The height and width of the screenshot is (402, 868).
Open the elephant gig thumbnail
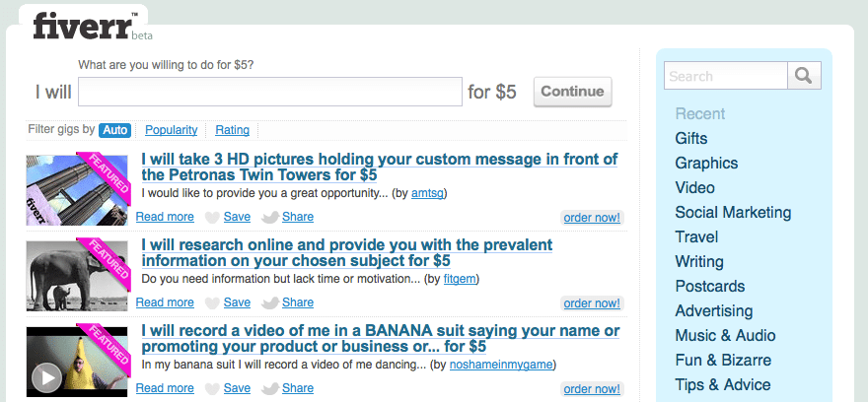click(77, 275)
